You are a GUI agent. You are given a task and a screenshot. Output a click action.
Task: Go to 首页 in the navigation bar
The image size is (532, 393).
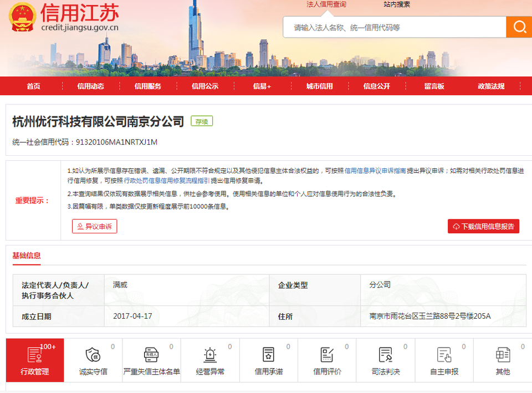34,86
